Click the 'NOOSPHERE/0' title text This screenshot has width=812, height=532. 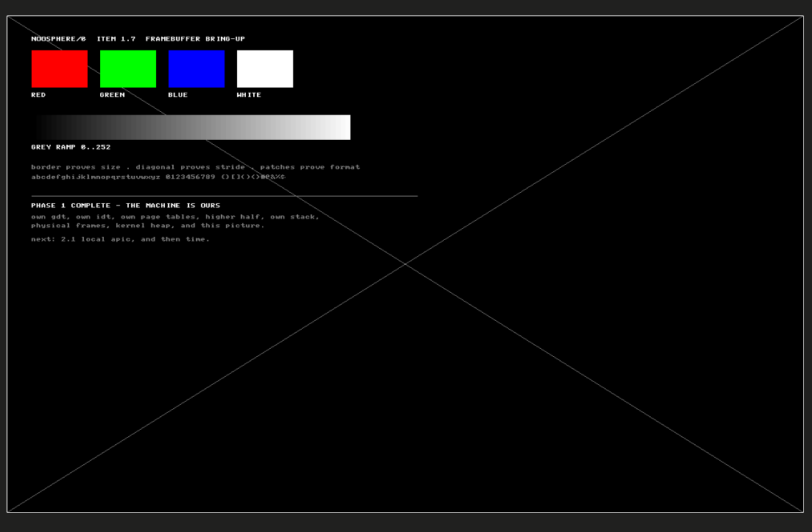tap(58, 39)
